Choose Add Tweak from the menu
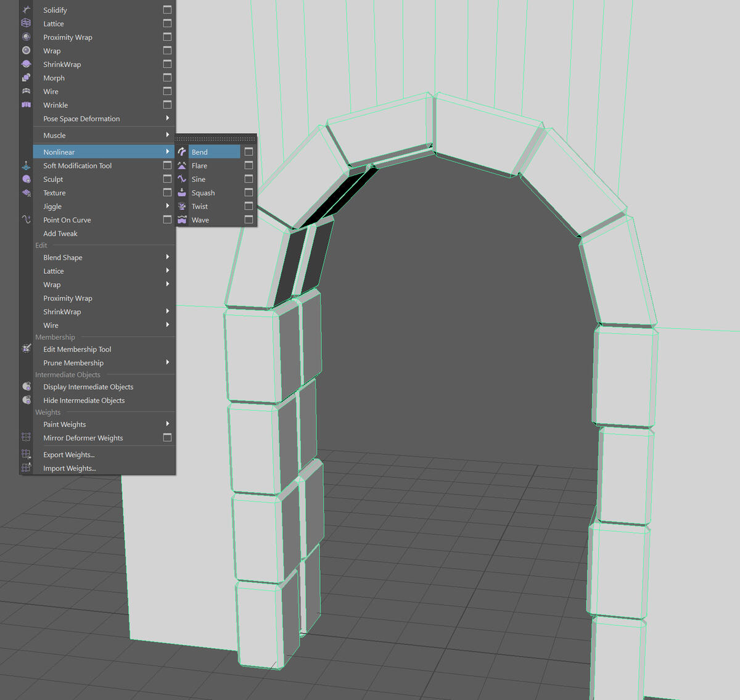This screenshot has width=740, height=700. coord(60,234)
